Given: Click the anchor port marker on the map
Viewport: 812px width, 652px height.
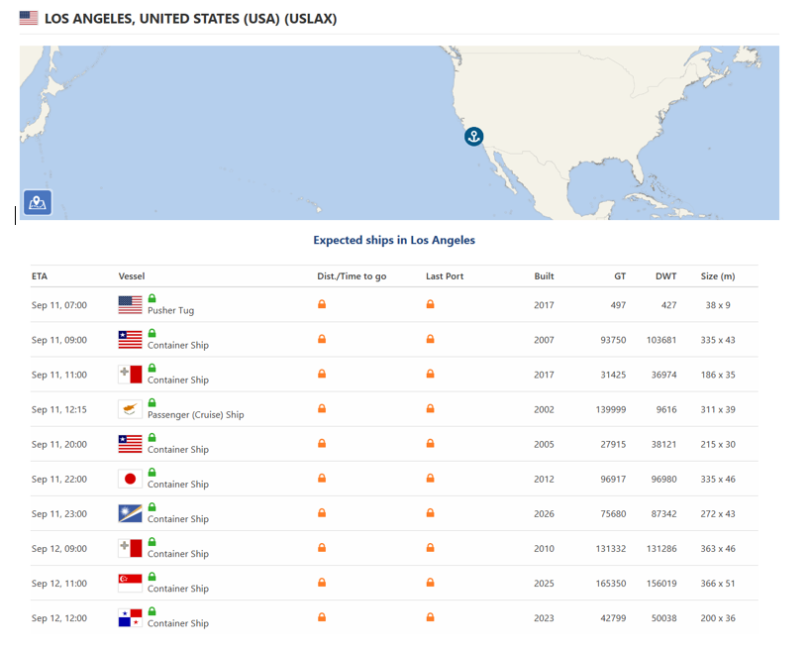Looking at the screenshot, I should (x=473, y=137).
